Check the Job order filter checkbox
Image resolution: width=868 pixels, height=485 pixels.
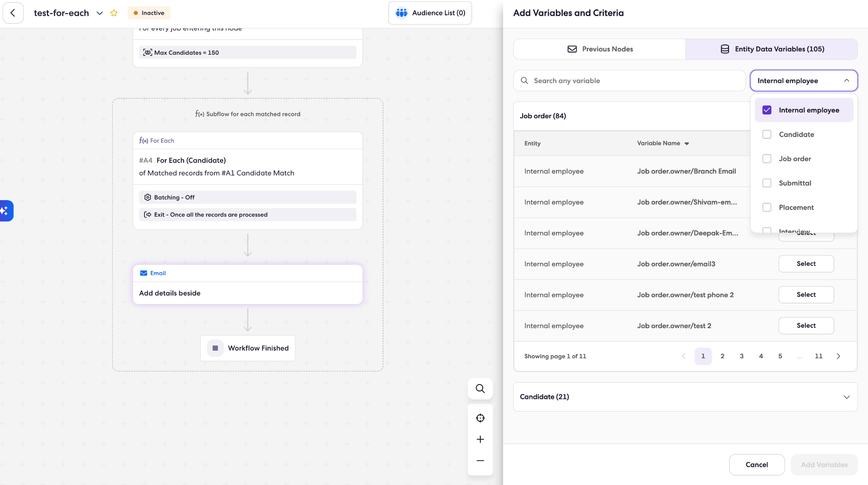click(x=767, y=159)
